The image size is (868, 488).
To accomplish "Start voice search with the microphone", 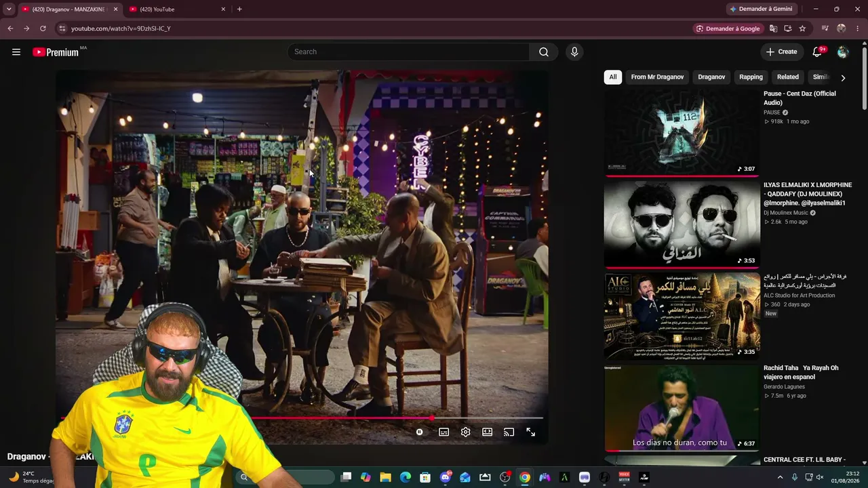I will (574, 52).
